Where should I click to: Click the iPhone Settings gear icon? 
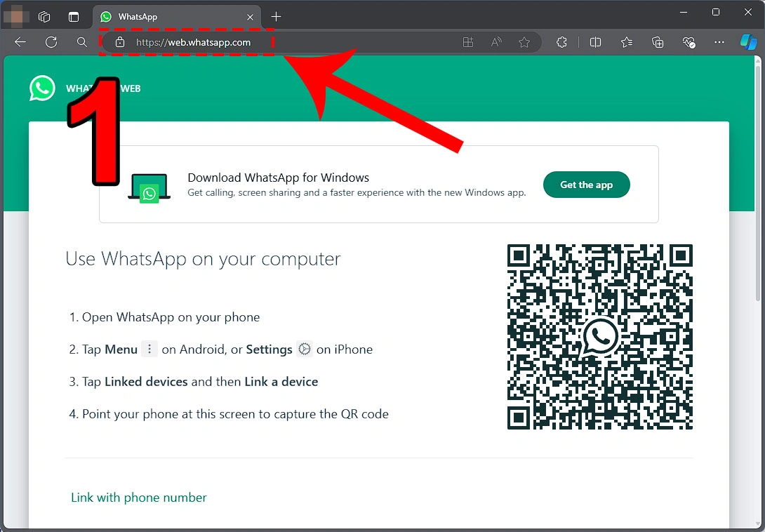pyautogui.click(x=305, y=349)
